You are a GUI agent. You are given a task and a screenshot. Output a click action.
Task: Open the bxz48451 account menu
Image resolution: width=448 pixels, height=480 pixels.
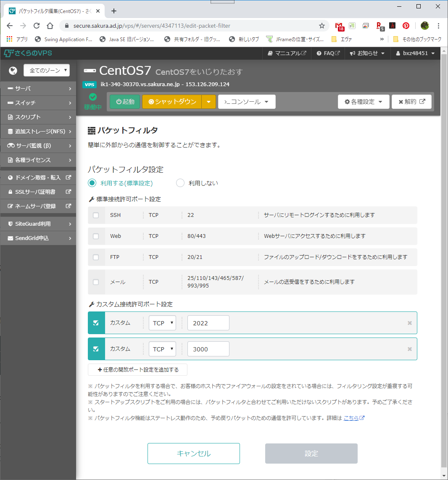[x=415, y=53]
